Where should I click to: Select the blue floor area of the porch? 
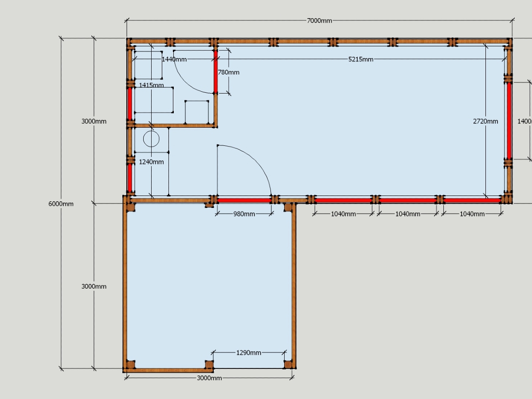208,284
